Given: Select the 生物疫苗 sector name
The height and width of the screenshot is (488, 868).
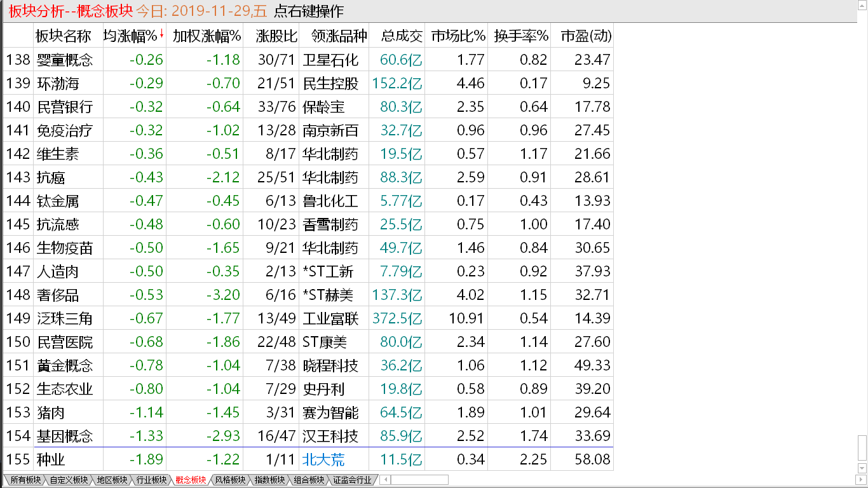Looking at the screenshot, I should 65,248.
